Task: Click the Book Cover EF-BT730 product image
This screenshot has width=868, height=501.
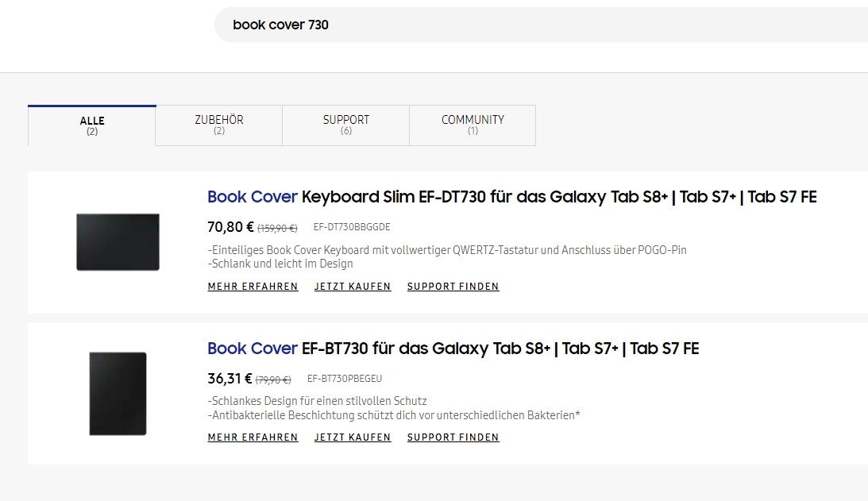Action: coord(118,394)
